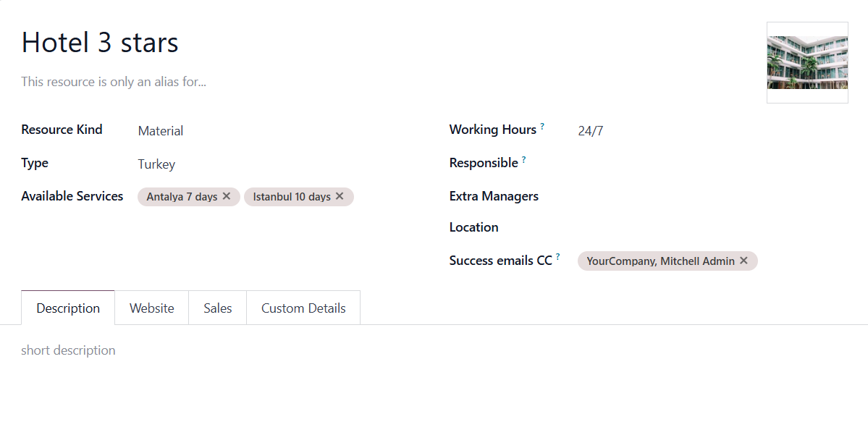Click the short description text area
The image size is (868, 422).
tap(434, 350)
